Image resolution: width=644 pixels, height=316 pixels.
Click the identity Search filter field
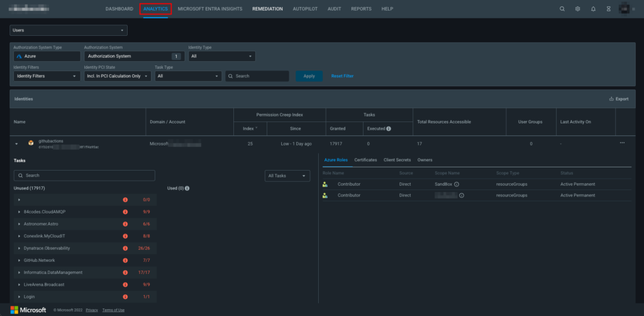257,76
